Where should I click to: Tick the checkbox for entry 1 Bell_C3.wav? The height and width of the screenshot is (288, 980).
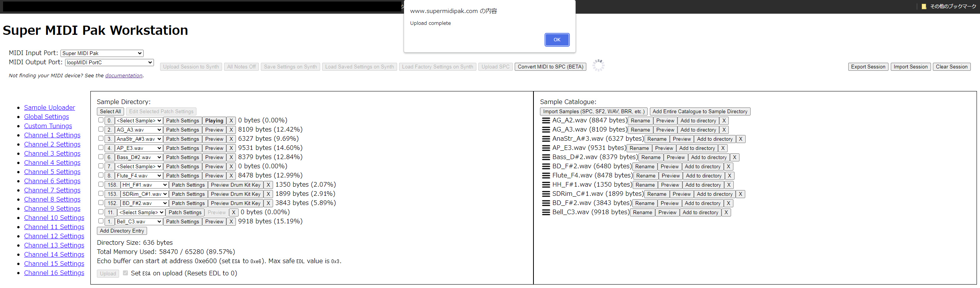click(101, 221)
